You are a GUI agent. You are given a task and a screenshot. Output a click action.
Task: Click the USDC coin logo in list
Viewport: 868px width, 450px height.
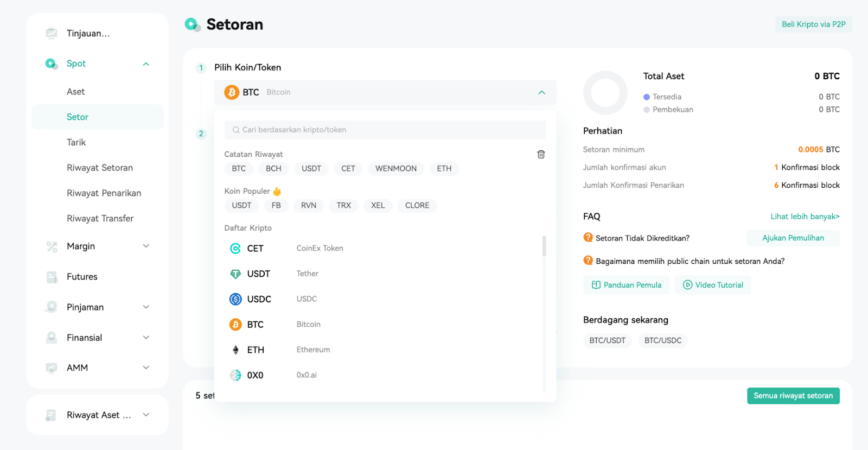235,299
